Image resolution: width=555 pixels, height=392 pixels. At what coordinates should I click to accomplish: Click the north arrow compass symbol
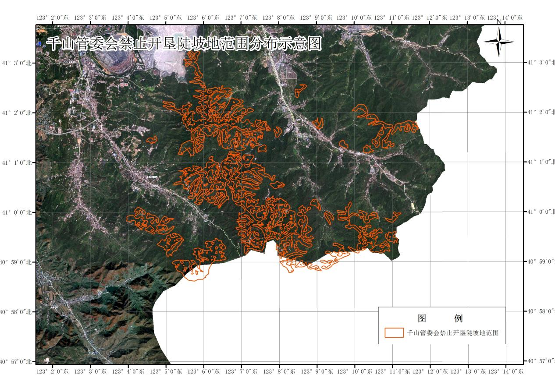click(x=499, y=42)
